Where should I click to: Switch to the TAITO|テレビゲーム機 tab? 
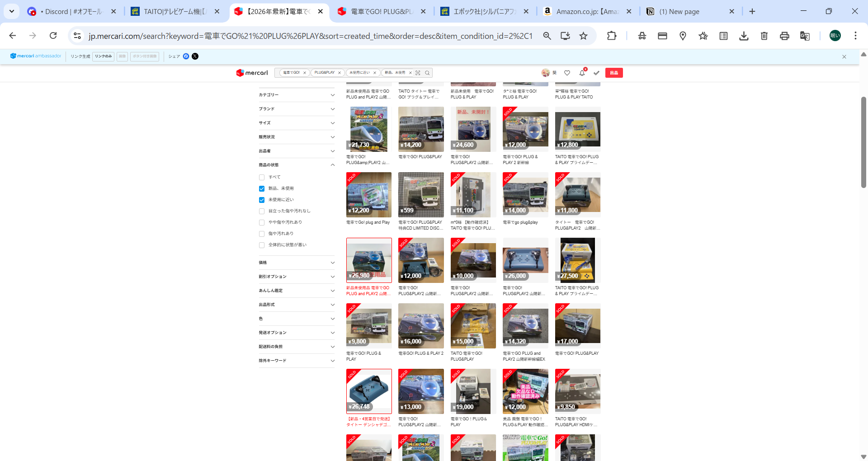click(x=175, y=12)
